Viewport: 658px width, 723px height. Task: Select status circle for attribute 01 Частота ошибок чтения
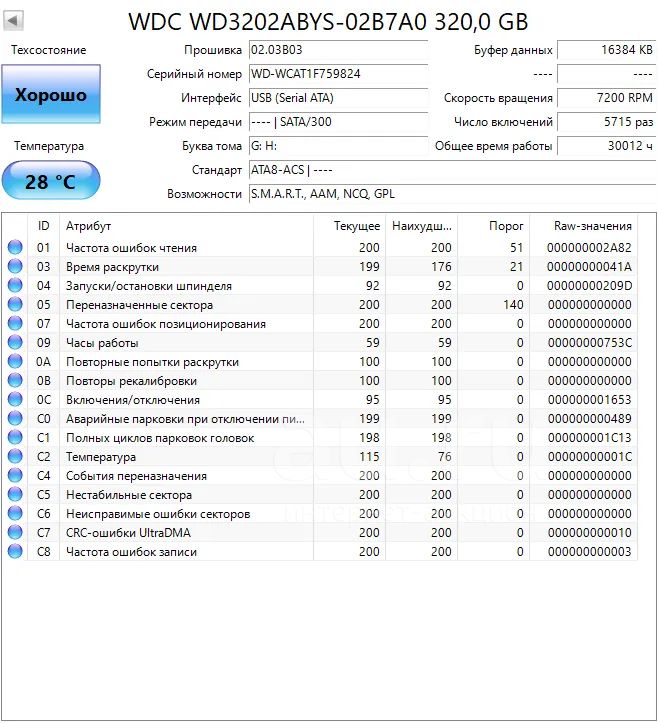tap(15, 248)
